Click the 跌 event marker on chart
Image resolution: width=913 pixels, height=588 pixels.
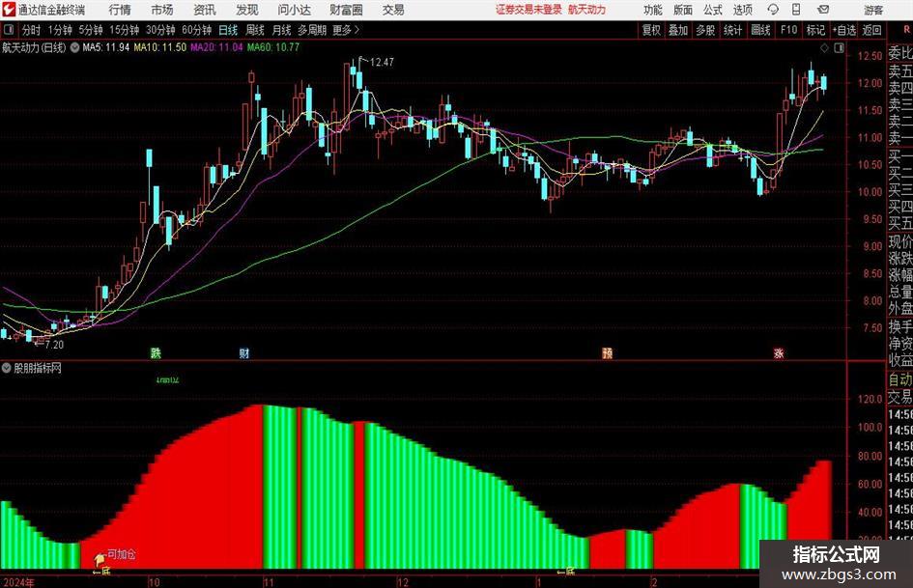tap(156, 352)
